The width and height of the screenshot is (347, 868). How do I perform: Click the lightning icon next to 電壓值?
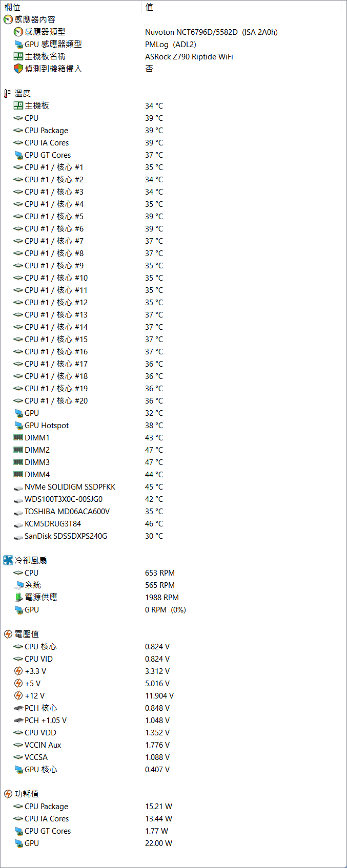[8, 634]
